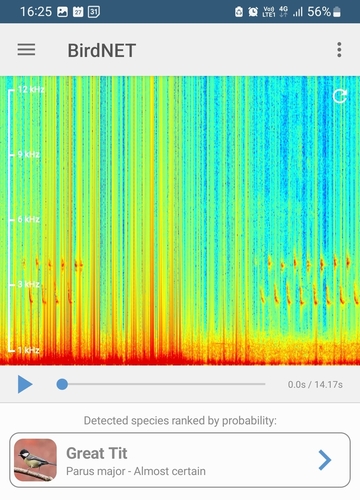
Task: Tap the signal strength bars icon
Action: 298,12
